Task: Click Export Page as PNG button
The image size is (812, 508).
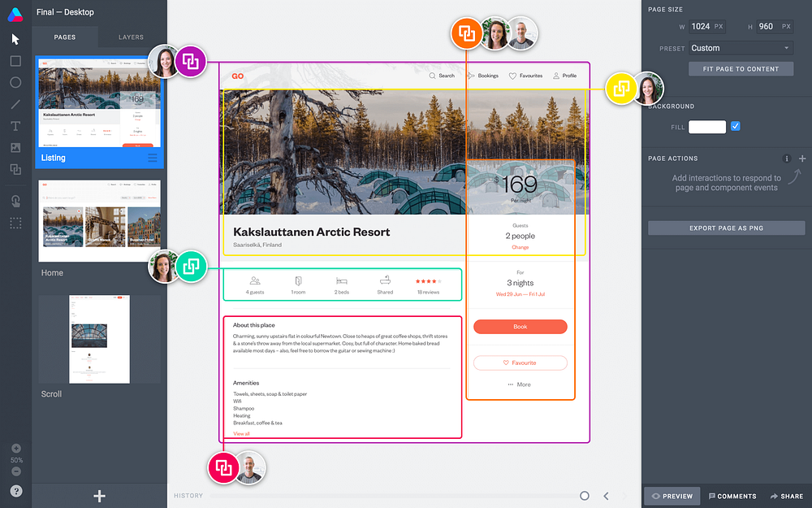Action: click(x=726, y=228)
